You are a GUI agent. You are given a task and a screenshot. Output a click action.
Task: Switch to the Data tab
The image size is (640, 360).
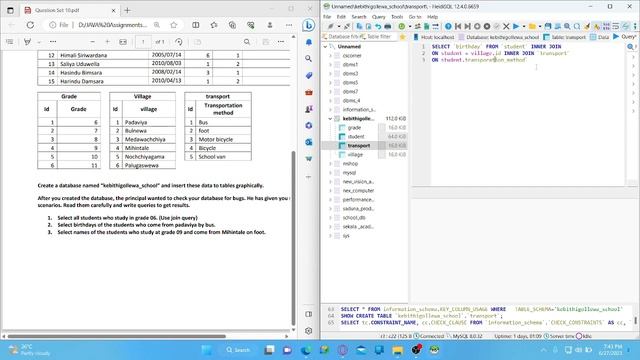coord(600,37)
